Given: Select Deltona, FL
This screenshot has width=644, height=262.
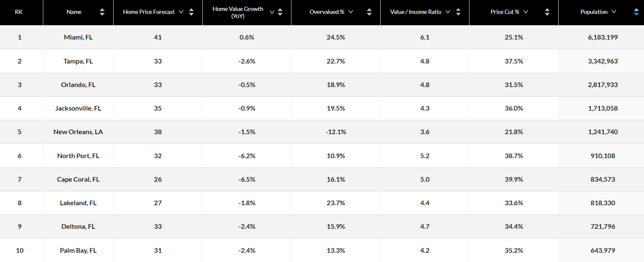Looking at the screenshot, I should pyautogui.click(x=78, y=226).
